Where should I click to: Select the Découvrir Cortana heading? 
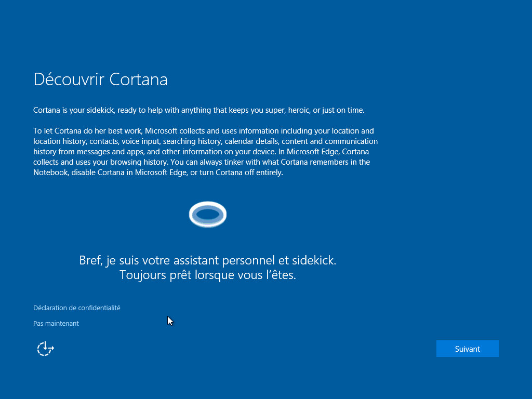click(x=100, y=79)
